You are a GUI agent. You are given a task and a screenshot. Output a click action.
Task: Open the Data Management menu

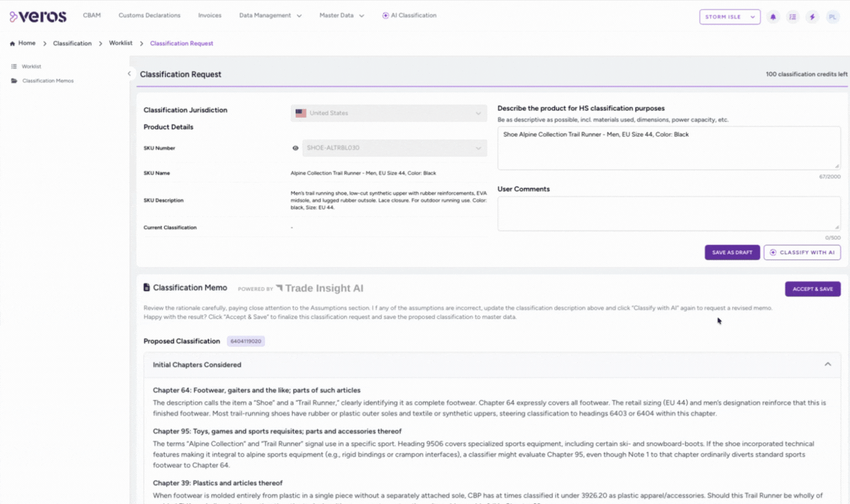270,15
